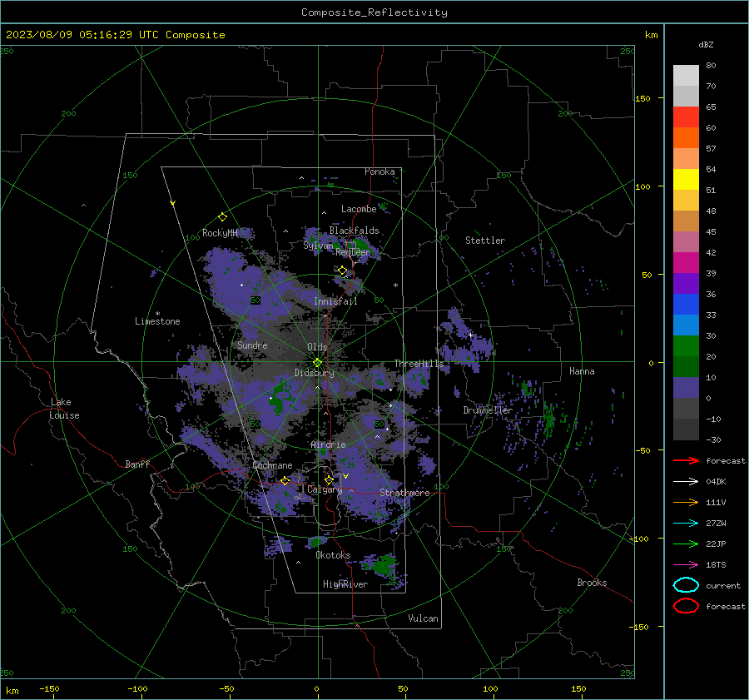Click the red forecast arrow in legend
The height and width of the screenshot is (700, 749).
click(x=686, y=460)
